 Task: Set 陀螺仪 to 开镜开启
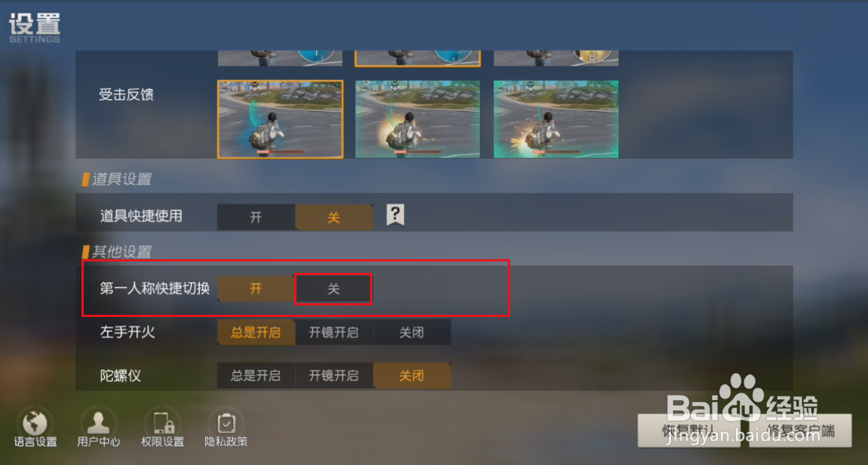coord(334,375)
